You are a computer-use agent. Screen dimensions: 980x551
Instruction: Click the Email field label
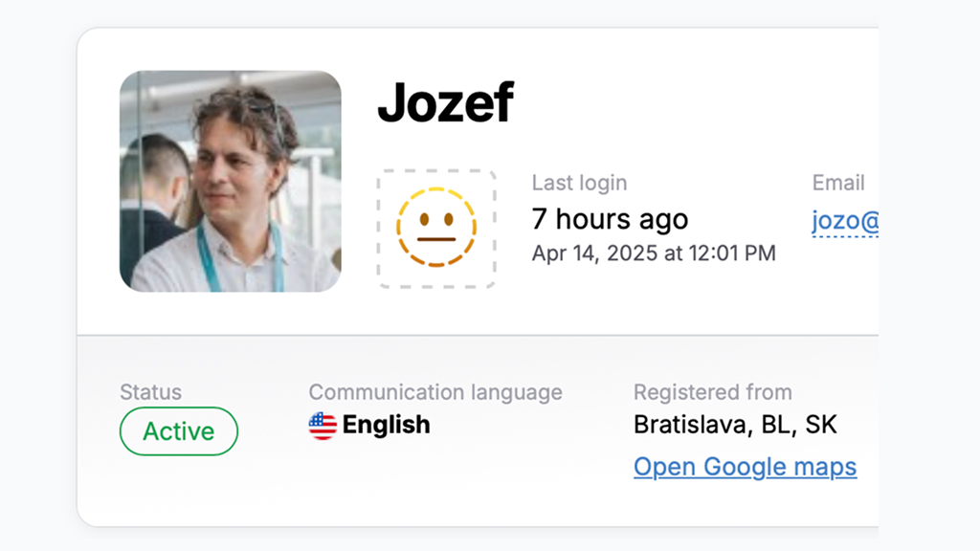coord(838,183)
